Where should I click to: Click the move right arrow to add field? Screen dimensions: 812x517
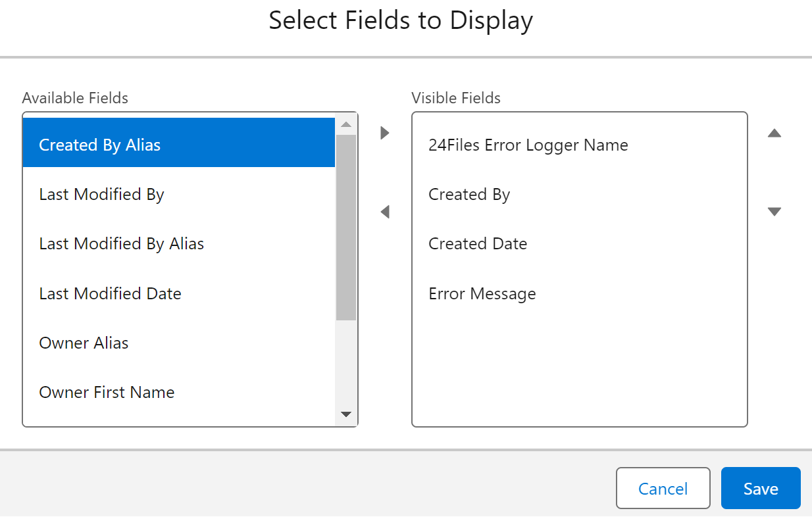point(385,133)
